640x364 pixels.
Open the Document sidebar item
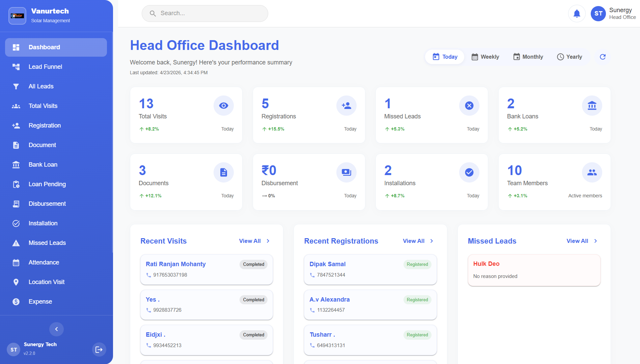pyautogui.click(x=56, y=145)
